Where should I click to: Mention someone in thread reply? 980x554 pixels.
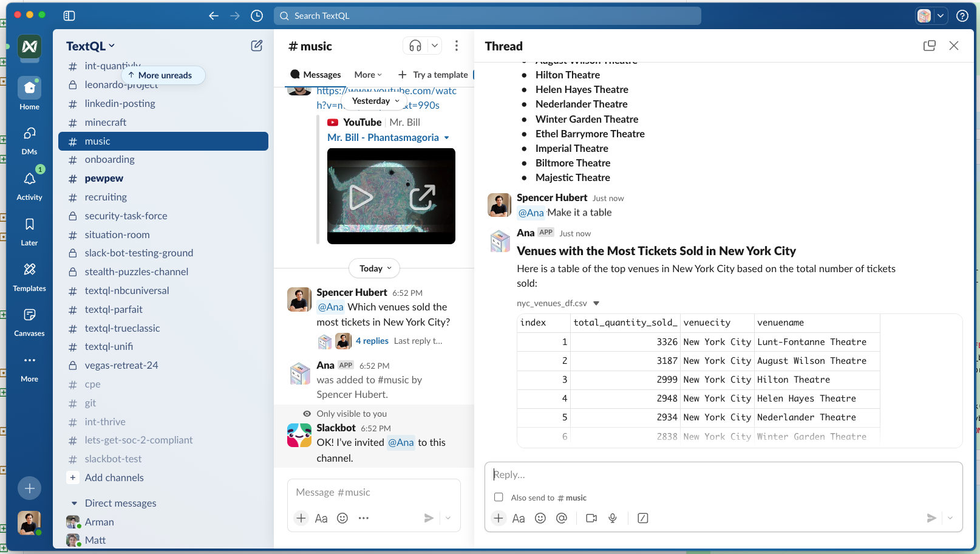[562, 518]
